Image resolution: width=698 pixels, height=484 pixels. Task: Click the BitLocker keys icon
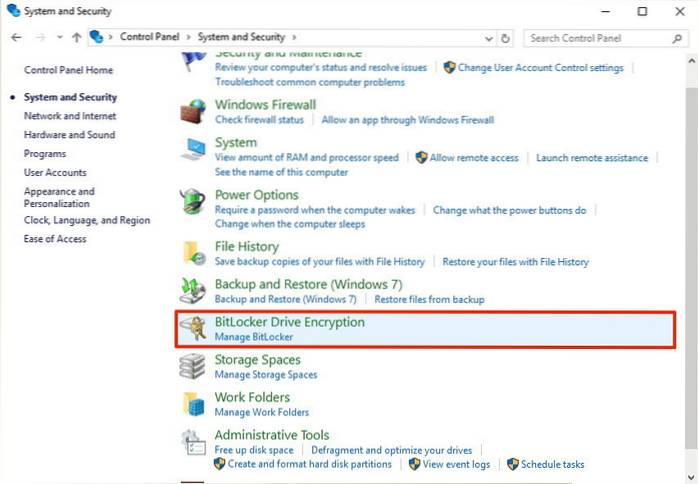tap(194, 329)
